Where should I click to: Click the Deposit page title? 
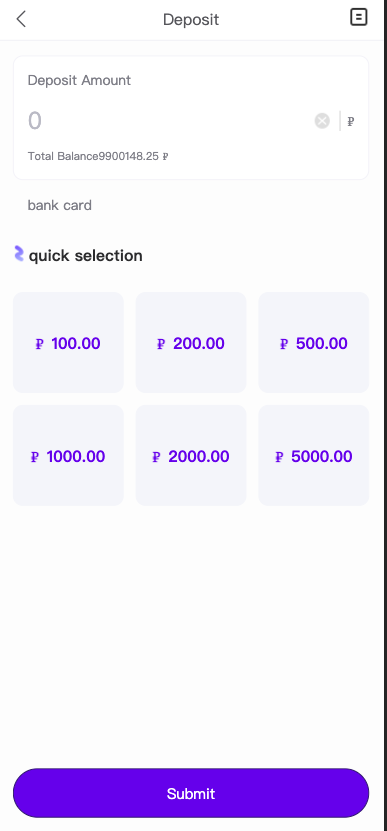pos(191,20)
